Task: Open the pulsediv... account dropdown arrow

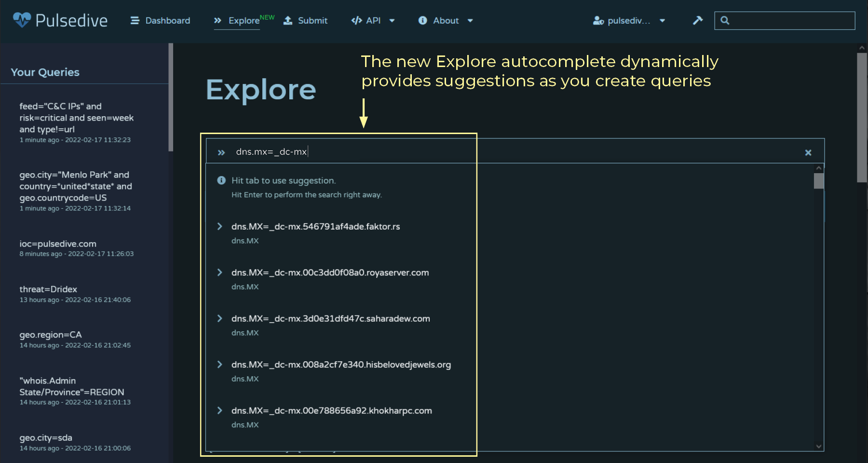Action: click(663, 20)
